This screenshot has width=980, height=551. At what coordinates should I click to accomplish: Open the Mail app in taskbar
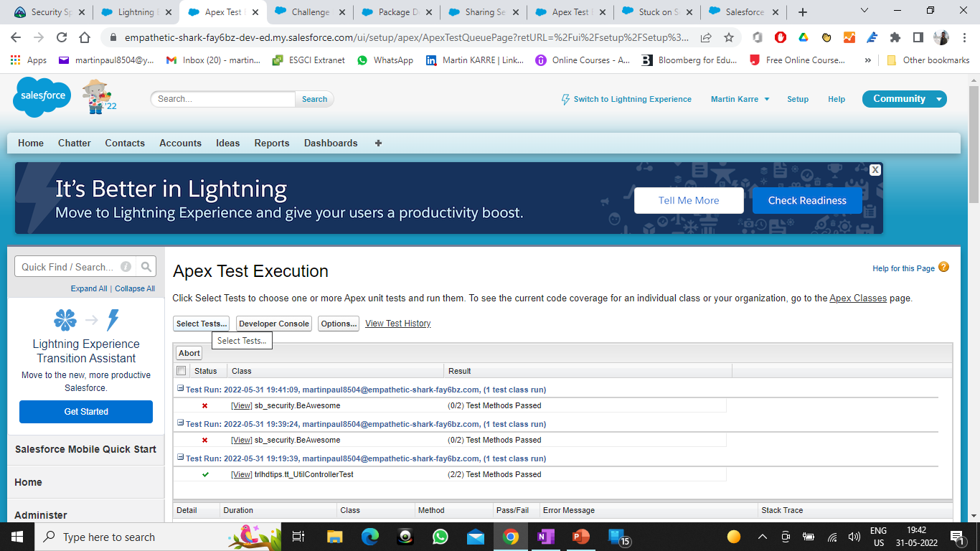tap(475, 537)
